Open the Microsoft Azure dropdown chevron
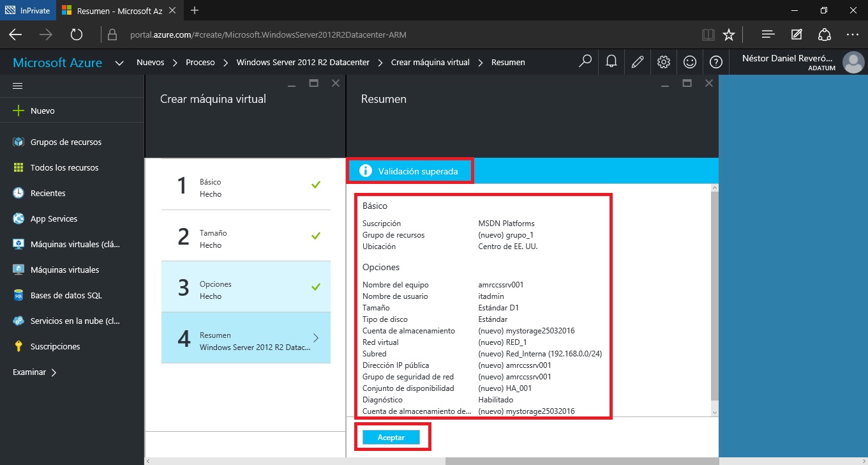Image resolution: width=868 pixels, height=465 pixels. click(x=119, y=63)
